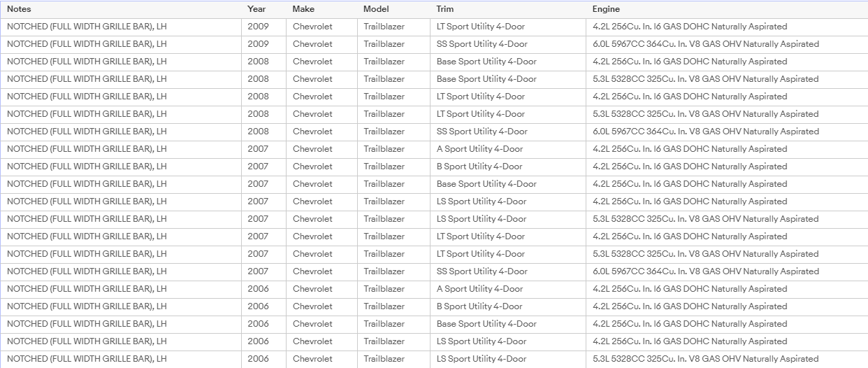The image size is (868, 368).
Task: Select 'Base Sport Utility 4-Door' trim in 2006 row
Action: pos(486,324)
